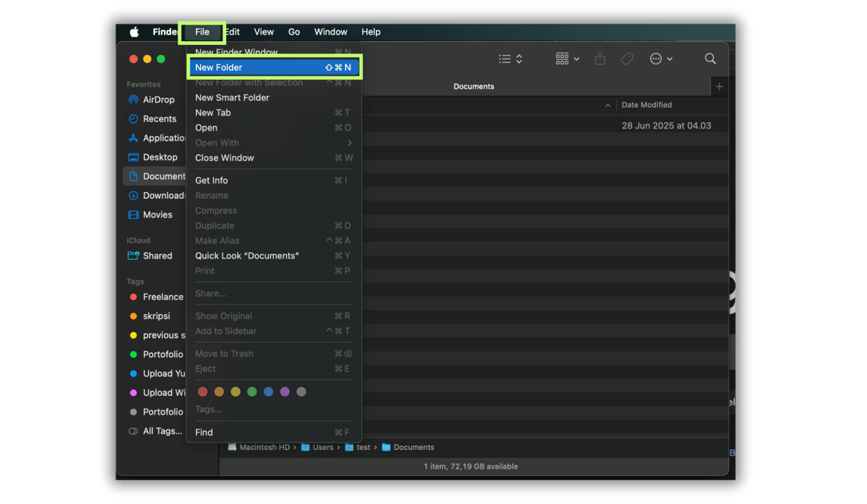Viewport: 867px width, 504px height.
Task: Open the Apple menu
Action: tap(133, 32)
